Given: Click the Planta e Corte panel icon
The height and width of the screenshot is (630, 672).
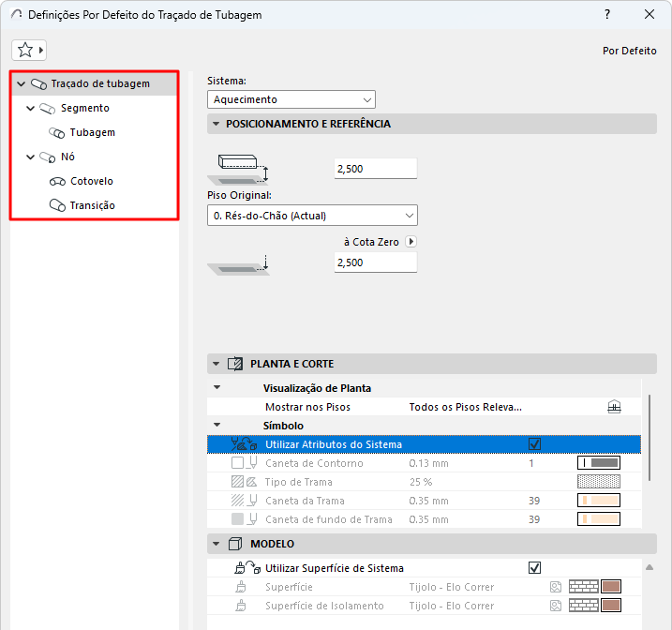Looking at the screenshot, I should click(x=235, y=364).
